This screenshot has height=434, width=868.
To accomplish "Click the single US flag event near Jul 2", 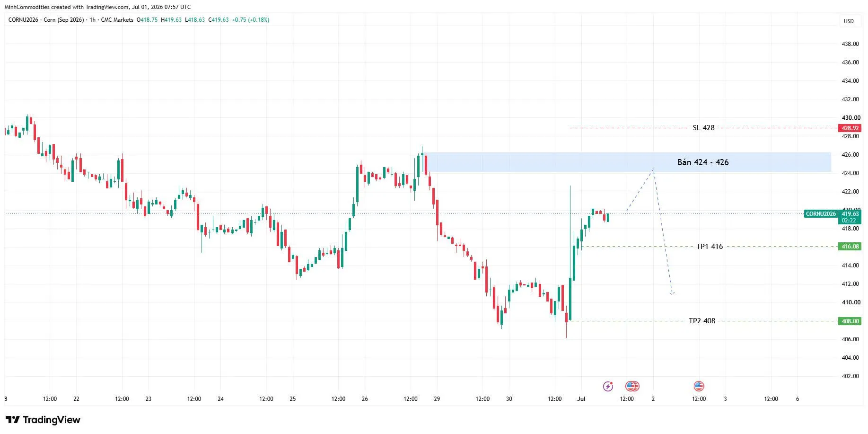I will [699, 387].
